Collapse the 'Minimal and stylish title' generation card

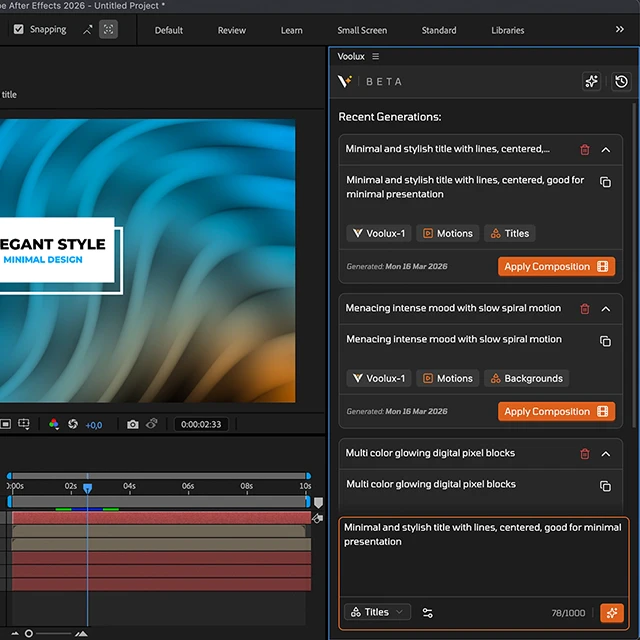point(606,150)
